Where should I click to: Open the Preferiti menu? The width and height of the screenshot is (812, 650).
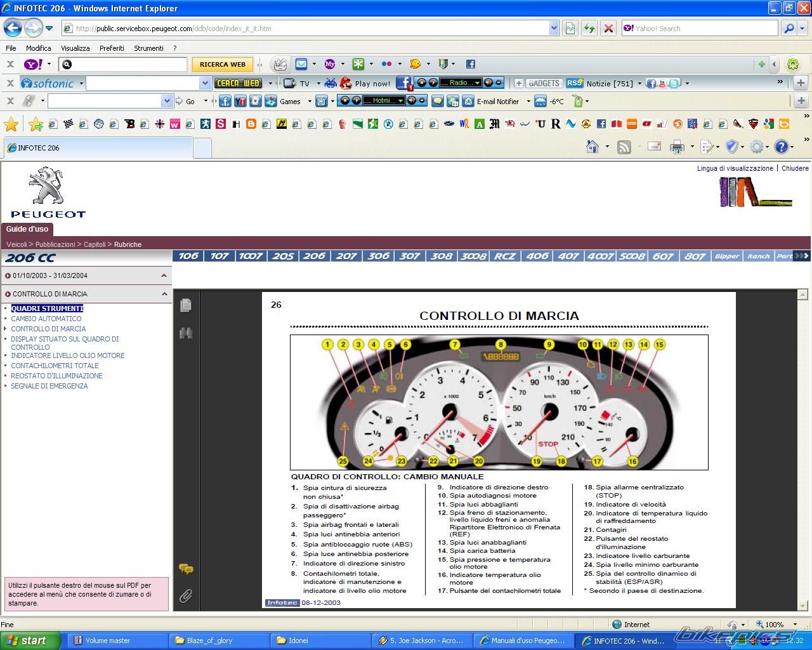click(112, 48)
